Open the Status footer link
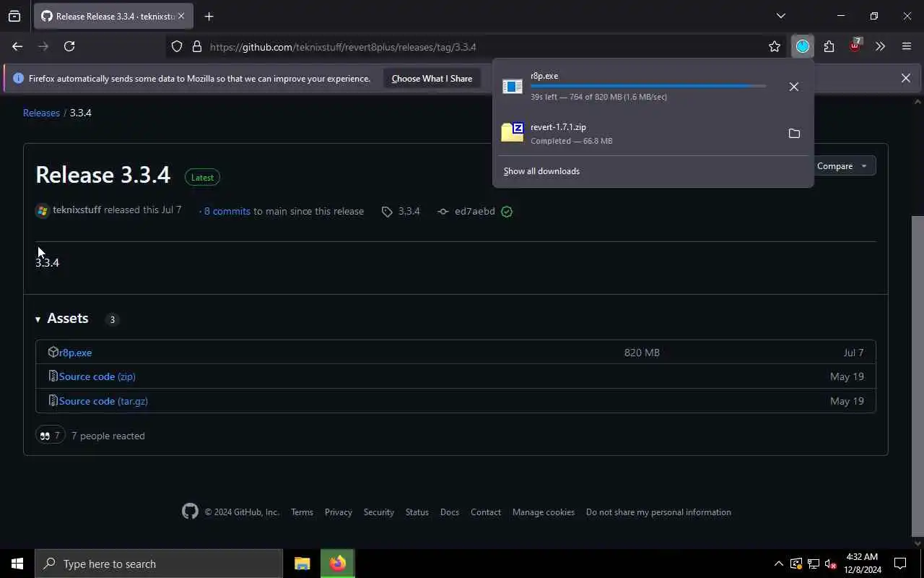 417,512
